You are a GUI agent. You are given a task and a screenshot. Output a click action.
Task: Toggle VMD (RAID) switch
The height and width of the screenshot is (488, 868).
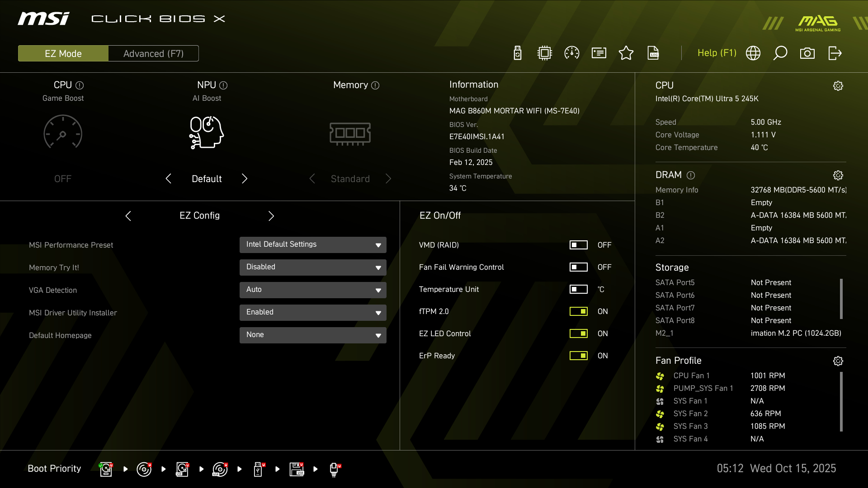(578, 245)
